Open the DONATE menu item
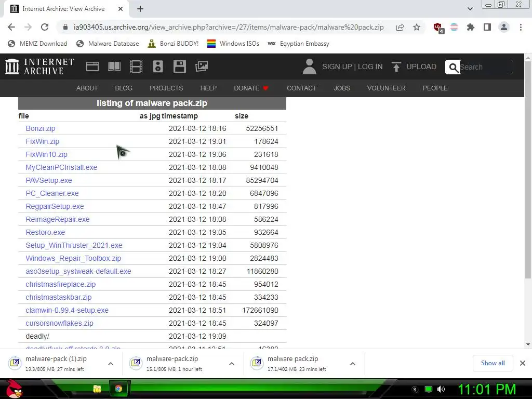532x399 pixels. pyautogui.click(x=251, y=88)
